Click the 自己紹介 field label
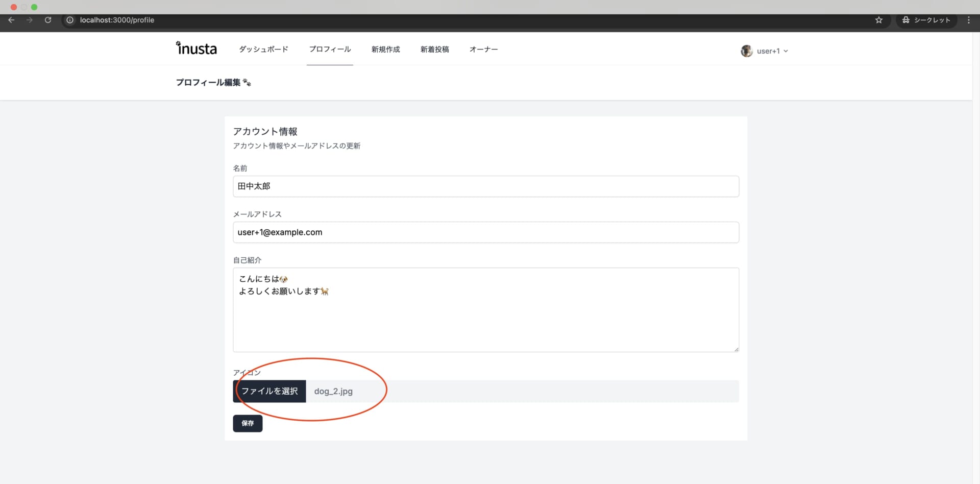Viewport: 980px width, 484px height. pos(247,260)
